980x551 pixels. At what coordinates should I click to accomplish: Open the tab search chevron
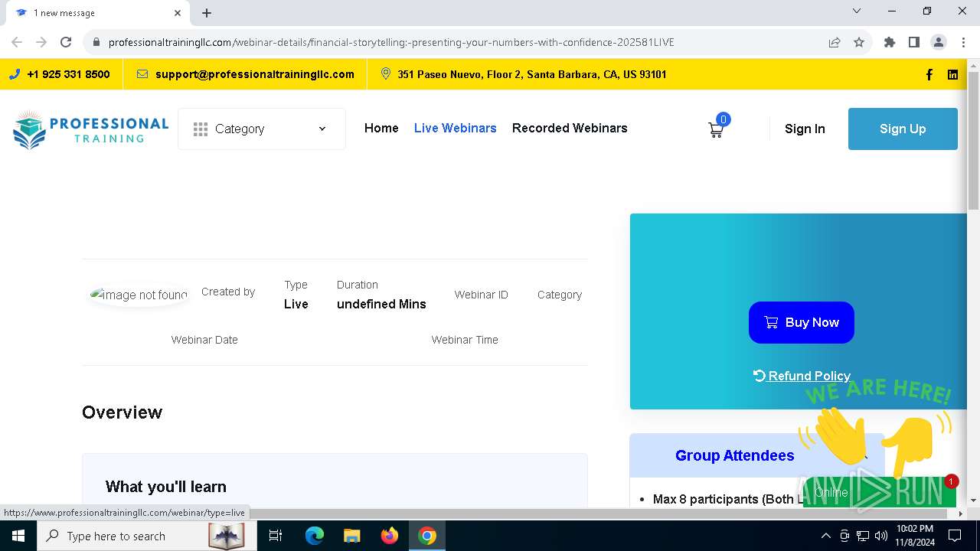857,11
